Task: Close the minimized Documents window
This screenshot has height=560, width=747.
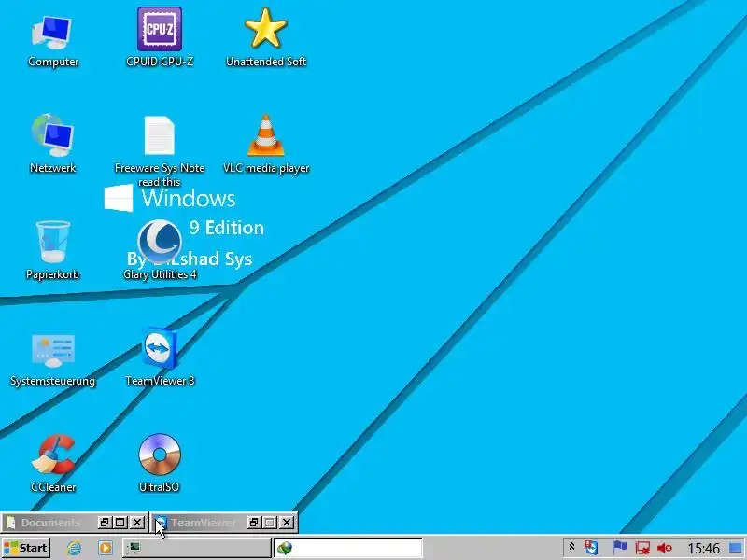Action: pos(137,523)
